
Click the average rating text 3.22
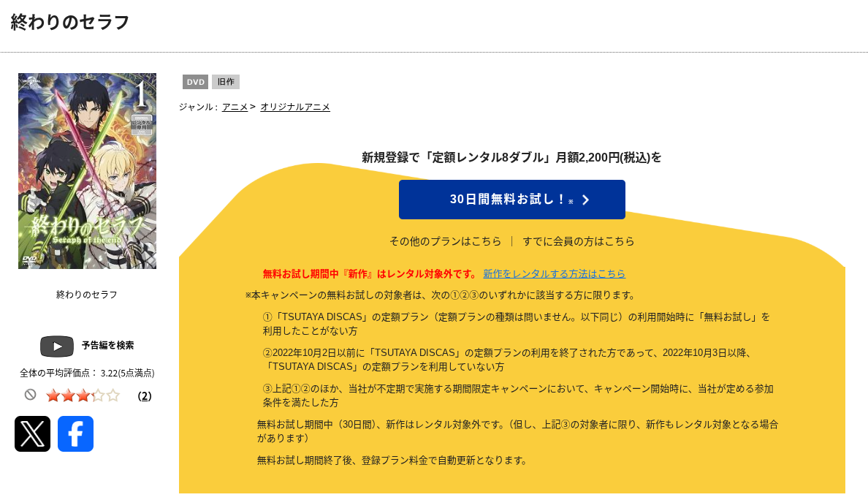tap(87, 374)
